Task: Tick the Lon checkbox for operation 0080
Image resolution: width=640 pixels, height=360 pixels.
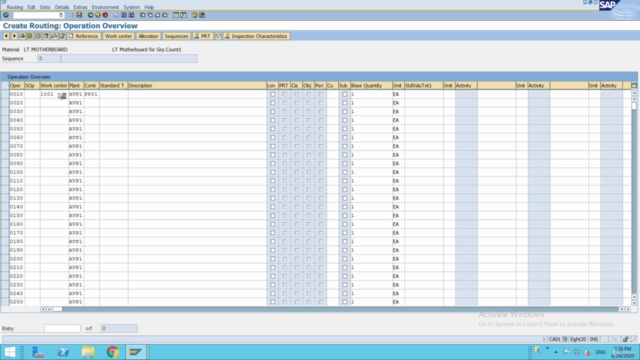Action: [273, 155]
